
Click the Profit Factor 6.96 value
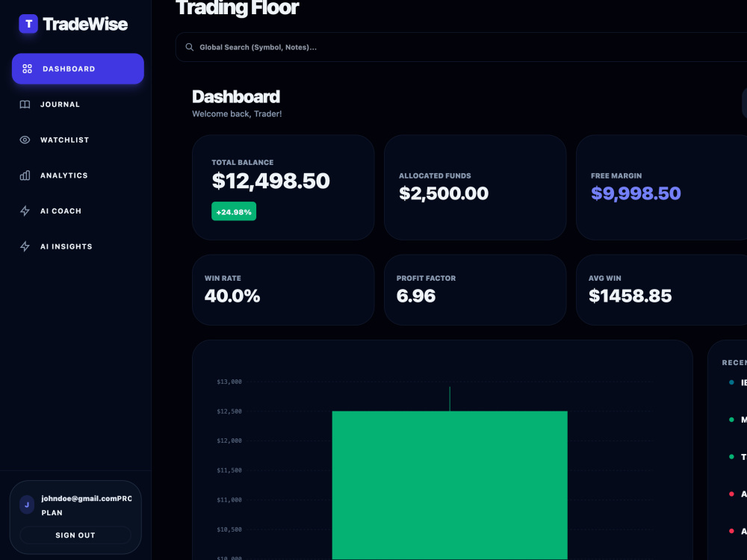click(416, 296)
